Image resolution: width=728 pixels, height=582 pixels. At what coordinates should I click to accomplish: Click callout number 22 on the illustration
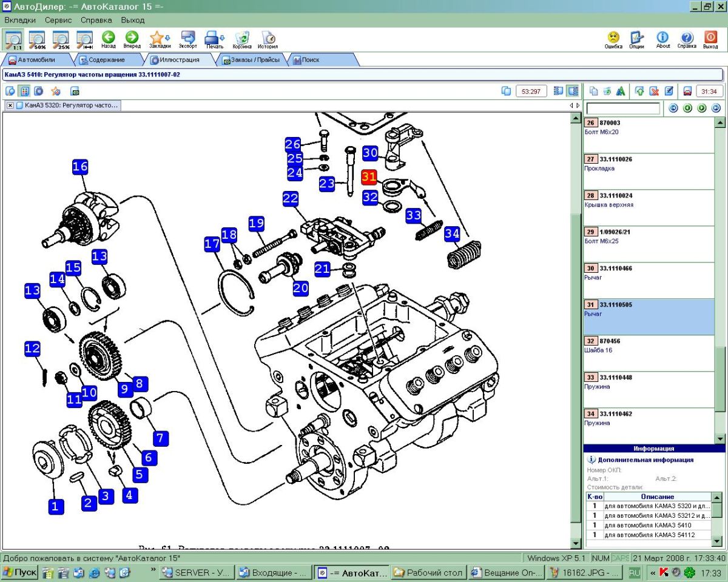[x=290, y=198]
